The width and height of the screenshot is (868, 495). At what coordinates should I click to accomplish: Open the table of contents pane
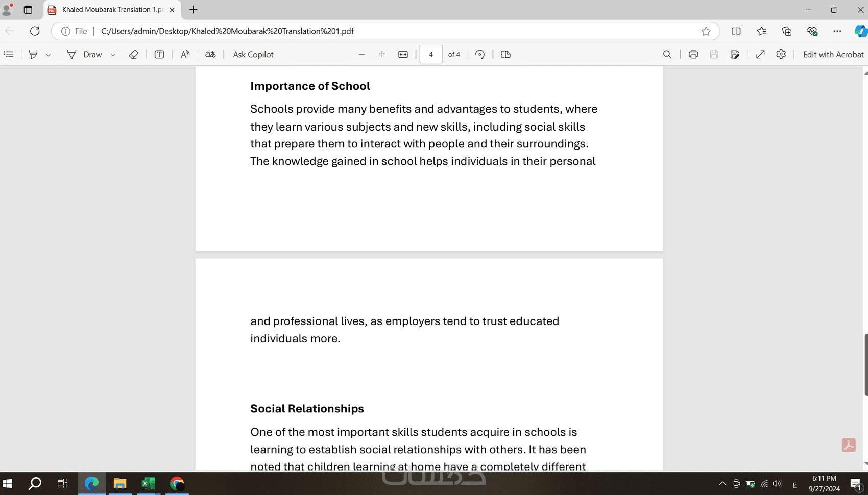[9, 54]
